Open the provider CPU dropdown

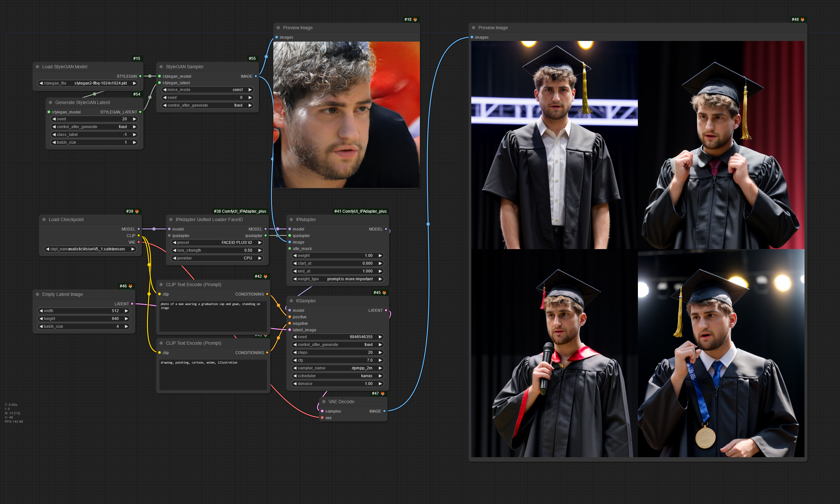pos(217,259)
